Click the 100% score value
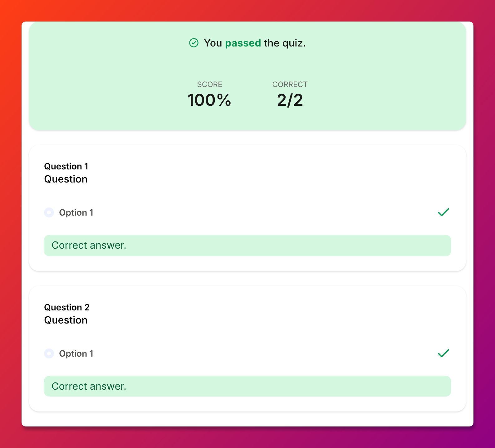 tap(209, 100)
